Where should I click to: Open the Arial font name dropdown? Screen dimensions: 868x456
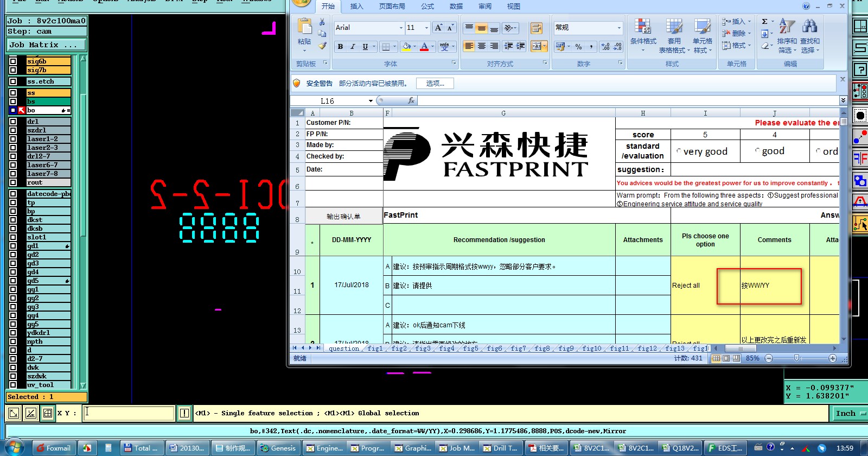pos(401,28)
